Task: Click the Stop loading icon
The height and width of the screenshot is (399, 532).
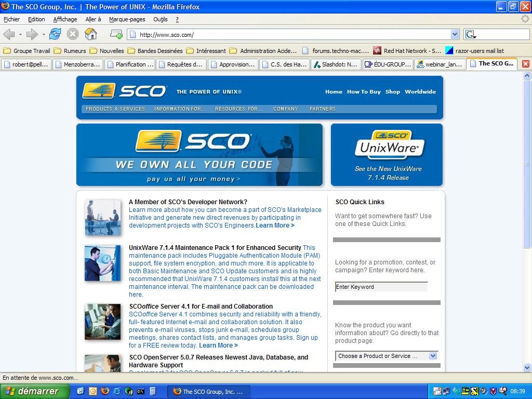Action: pos(73,34)
